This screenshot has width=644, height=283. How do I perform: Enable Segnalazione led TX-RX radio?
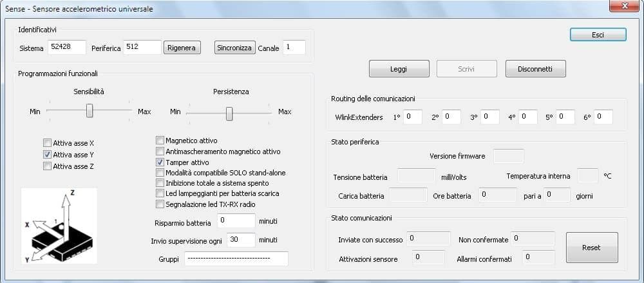160,204
